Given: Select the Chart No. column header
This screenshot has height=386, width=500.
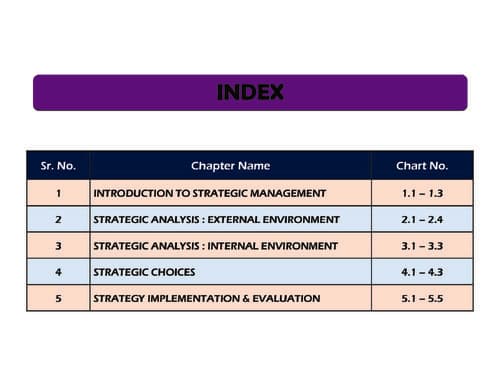Looking at the screenshot, I should [x=422, y=166].
